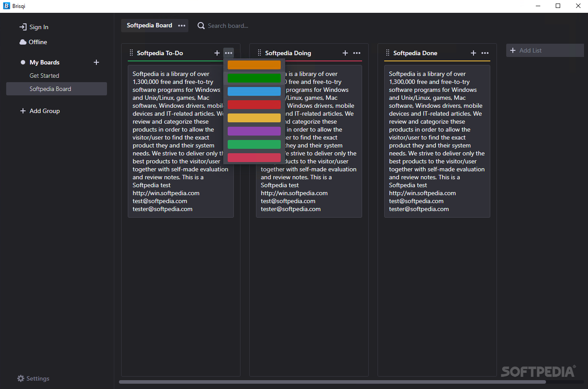Click the Brisqi app icon in title bar
This screenshot has width=588, height=389.
[7, 6]
